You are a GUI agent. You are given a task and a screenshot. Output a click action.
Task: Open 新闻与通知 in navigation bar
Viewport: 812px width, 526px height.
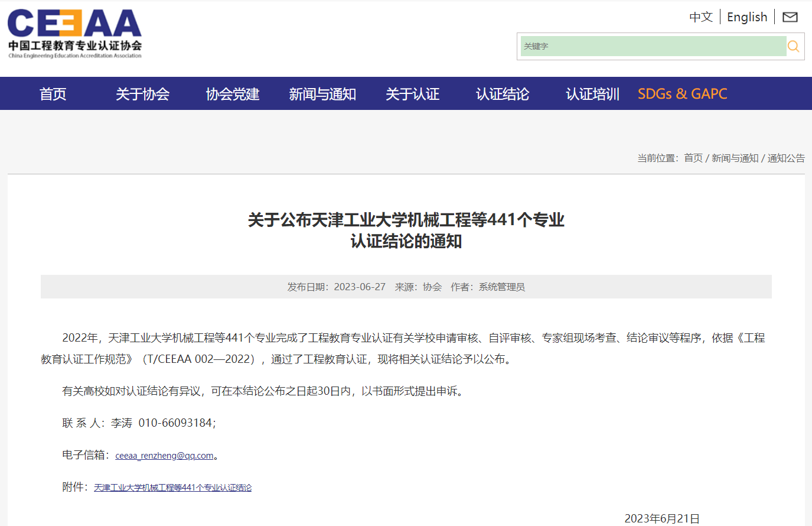pyautogui.click(x=322, y=94)
